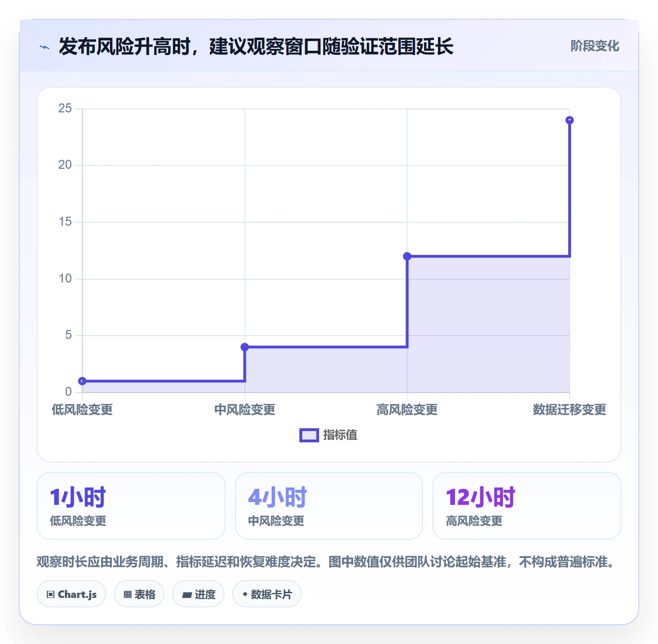
Task: Click the 进度 chip's bar icon
Action: 187,595
